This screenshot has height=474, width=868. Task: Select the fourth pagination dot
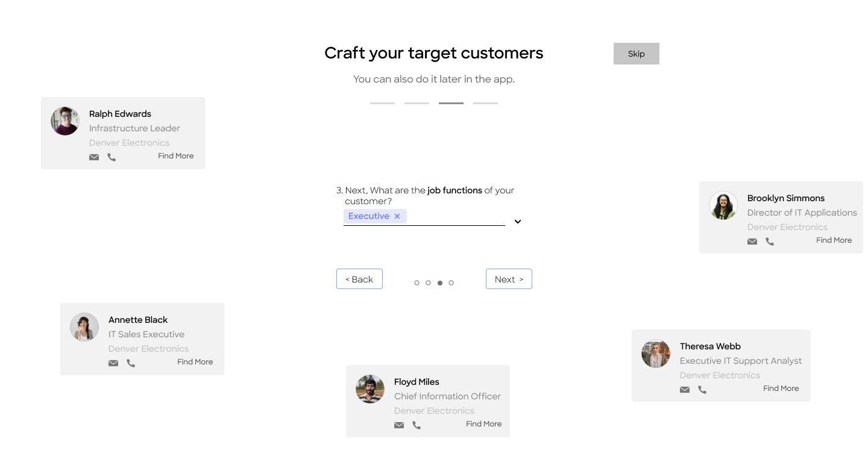[x=451, y=282]
